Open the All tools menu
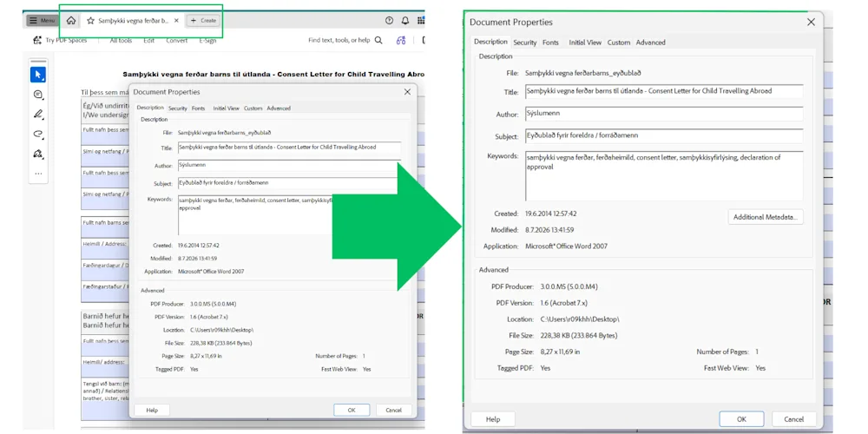This screenshot has height=434, width=868. [121, 41]
